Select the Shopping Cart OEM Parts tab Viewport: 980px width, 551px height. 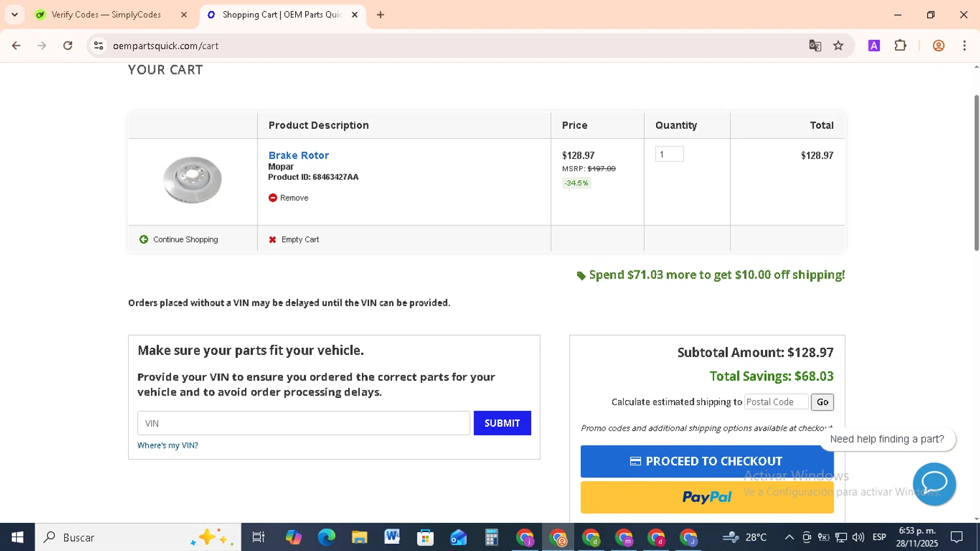tap(281, 14)
